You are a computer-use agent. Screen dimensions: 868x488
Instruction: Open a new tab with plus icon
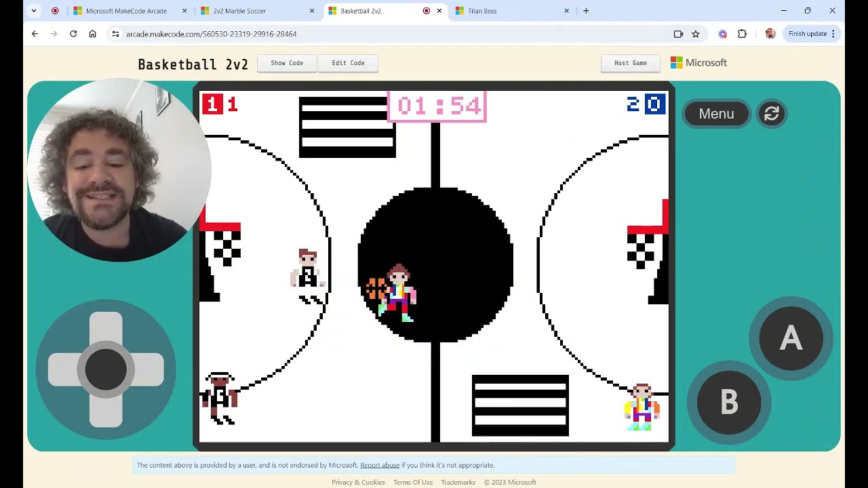586,11
